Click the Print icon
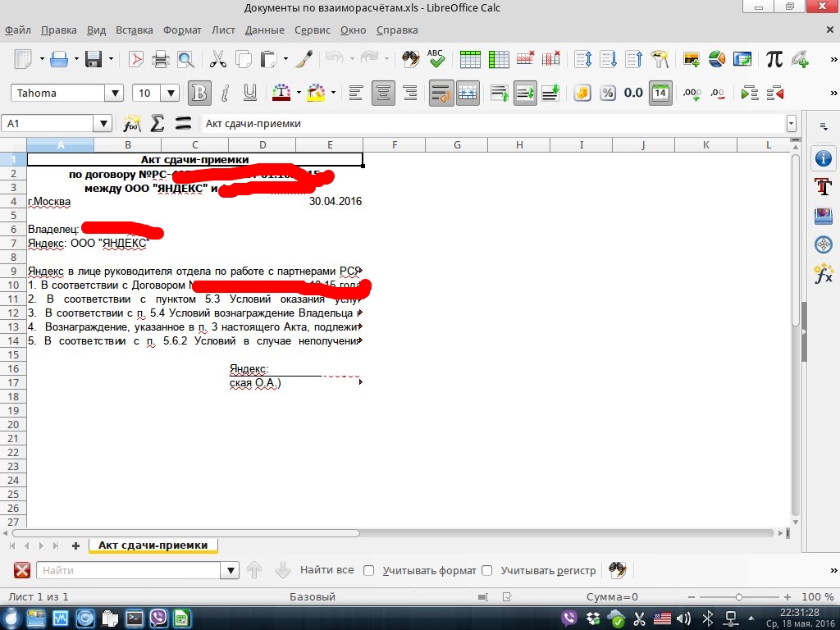840x630 pixels. [161, 59]
